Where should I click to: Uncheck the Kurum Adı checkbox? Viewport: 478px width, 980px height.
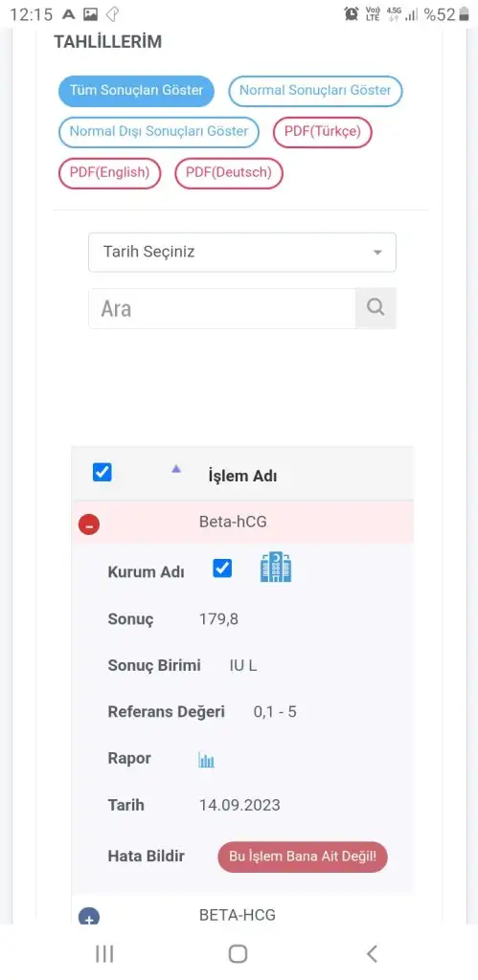pyautogui.click(x=222, y=568)
